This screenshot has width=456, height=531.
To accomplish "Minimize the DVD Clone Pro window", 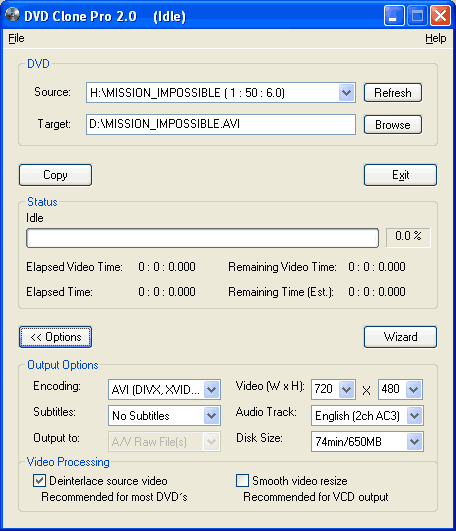I will 394,16.
